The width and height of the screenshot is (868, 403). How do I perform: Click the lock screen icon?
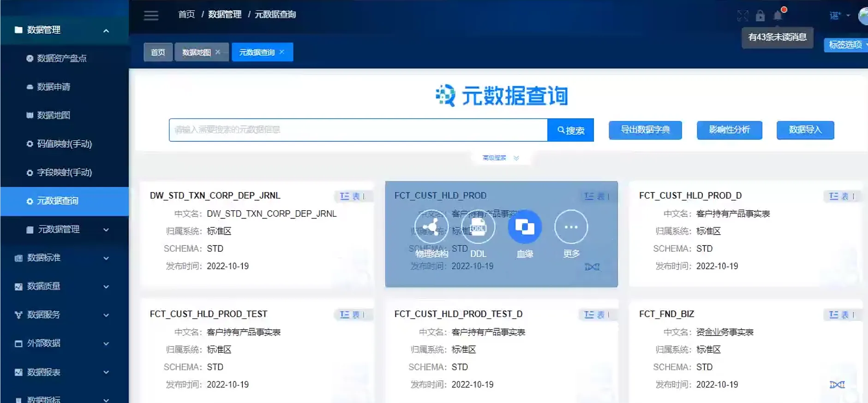(x=760, y=16)
